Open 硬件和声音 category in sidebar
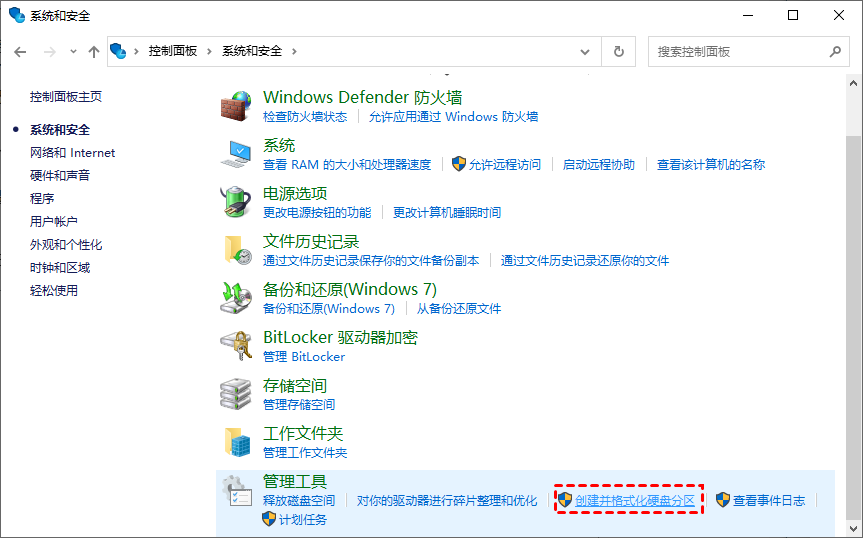 point(59,175)
